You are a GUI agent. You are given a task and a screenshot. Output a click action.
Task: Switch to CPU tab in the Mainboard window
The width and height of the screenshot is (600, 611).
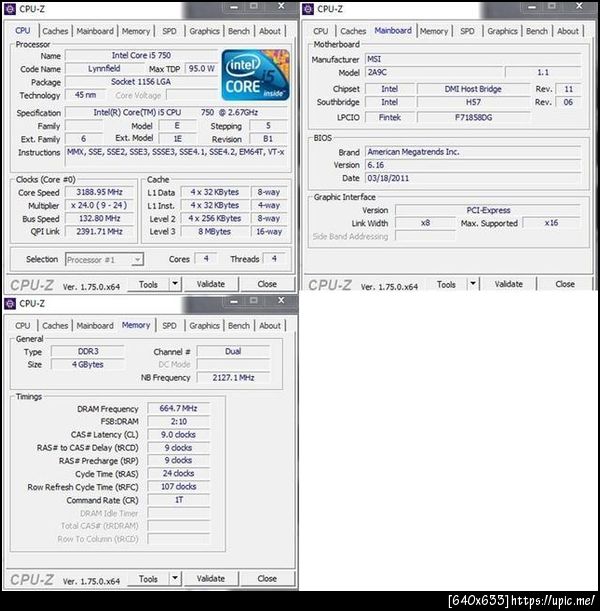pos(321,31)
